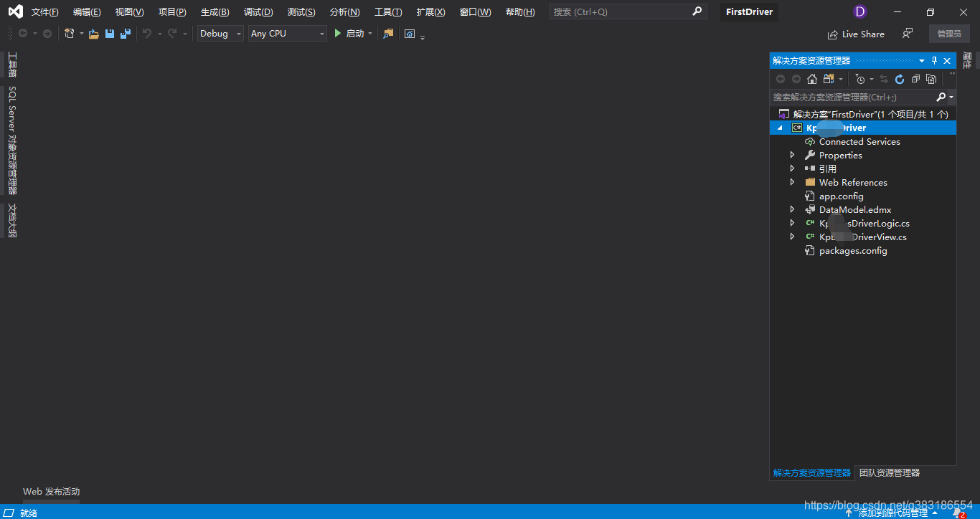Click the Connected Services tree item
Screen dimensions: 980x519
tap(859, 141)
